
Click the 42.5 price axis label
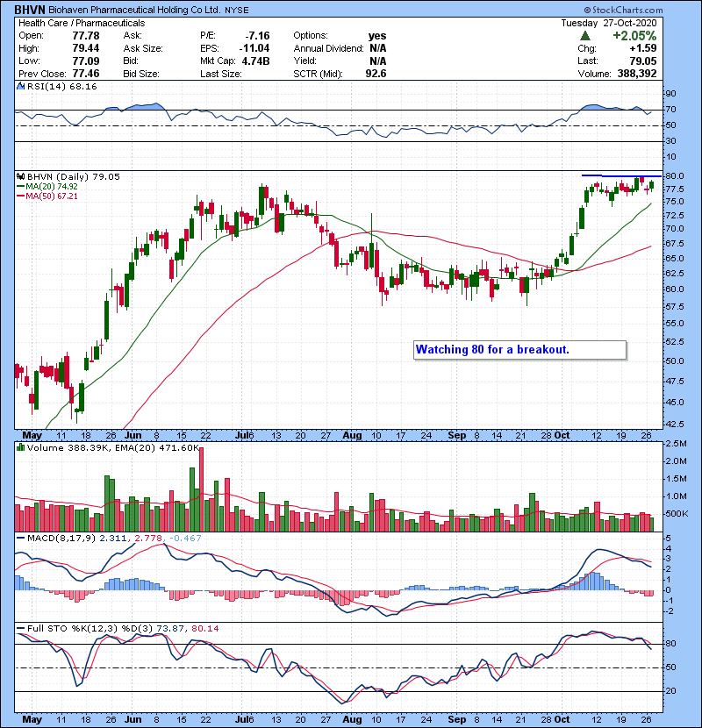674,424
